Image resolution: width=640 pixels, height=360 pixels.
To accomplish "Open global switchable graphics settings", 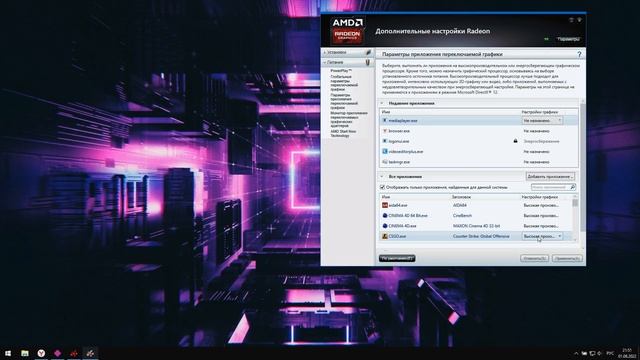I will 344,83.
